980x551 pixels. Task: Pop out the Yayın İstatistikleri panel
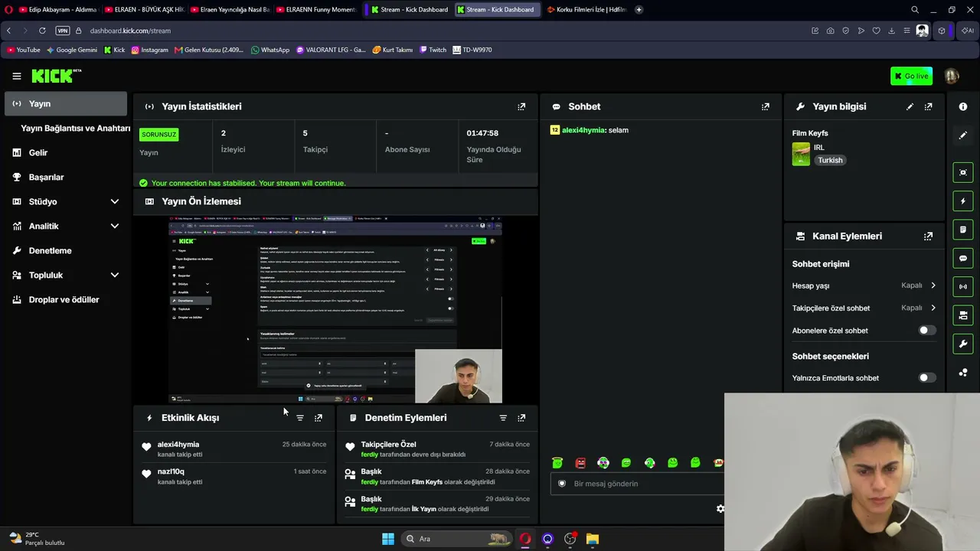[521, 106]
